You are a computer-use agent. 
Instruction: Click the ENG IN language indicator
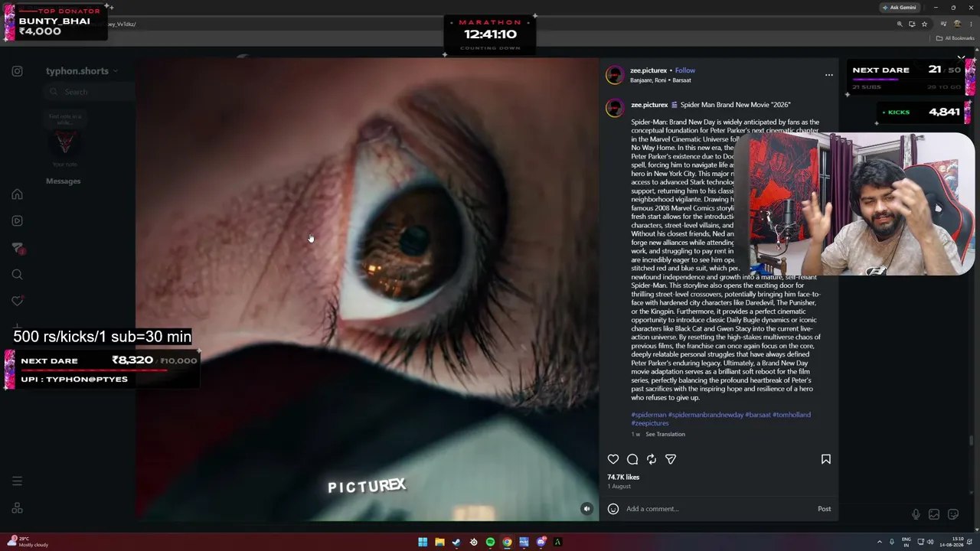tap(906, 543)
